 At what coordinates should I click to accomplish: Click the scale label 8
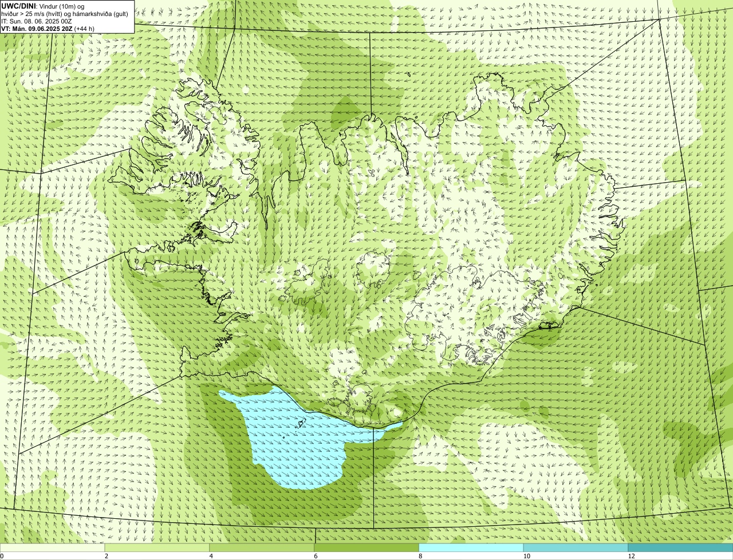pyautogui.click(x=420, y=556)
